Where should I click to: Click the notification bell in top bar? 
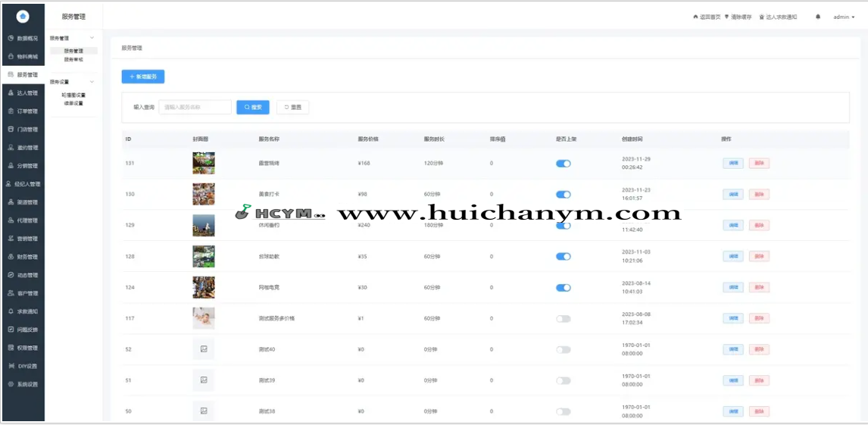coord(817,17)
